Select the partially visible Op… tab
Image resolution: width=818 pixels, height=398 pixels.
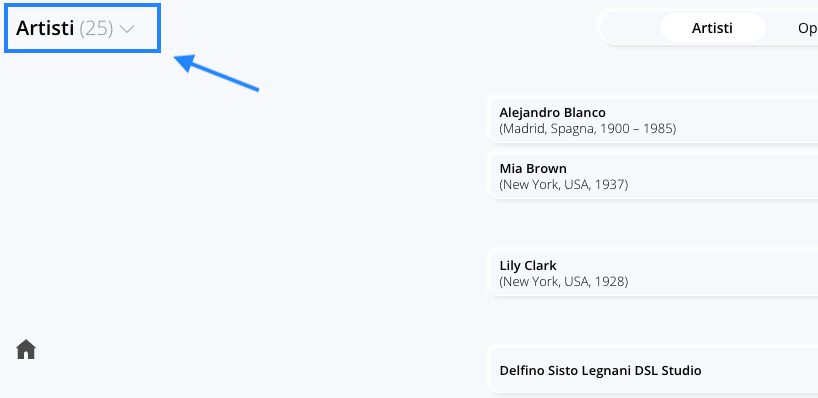tap(808, 28)
